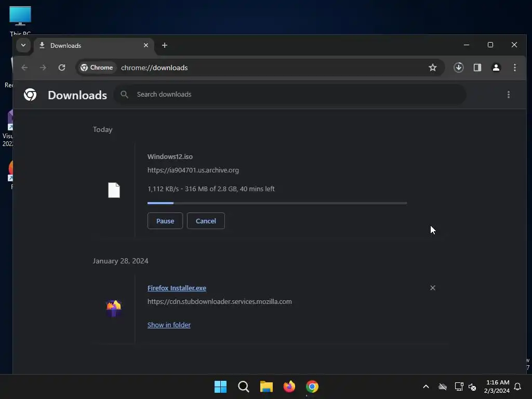
Task: Open Chrome's three-dot main menu
Action: [x=515, y=68]
